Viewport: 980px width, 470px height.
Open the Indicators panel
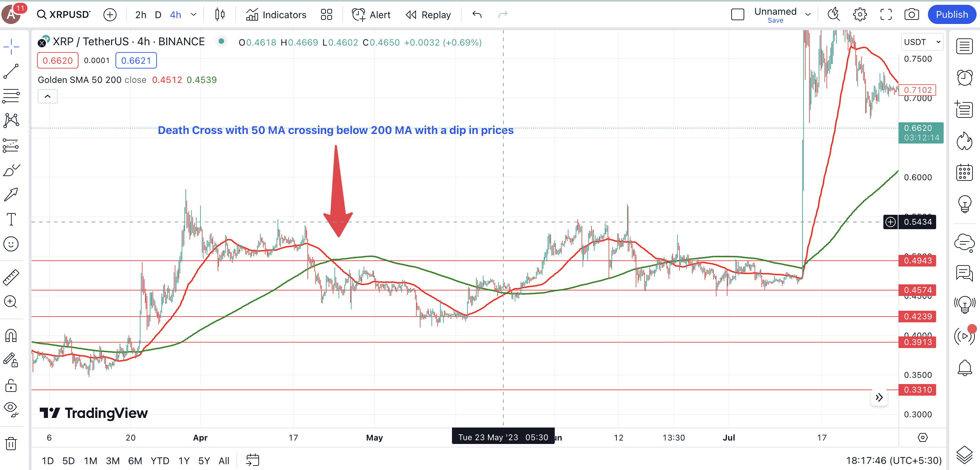(x=276, y=15)
